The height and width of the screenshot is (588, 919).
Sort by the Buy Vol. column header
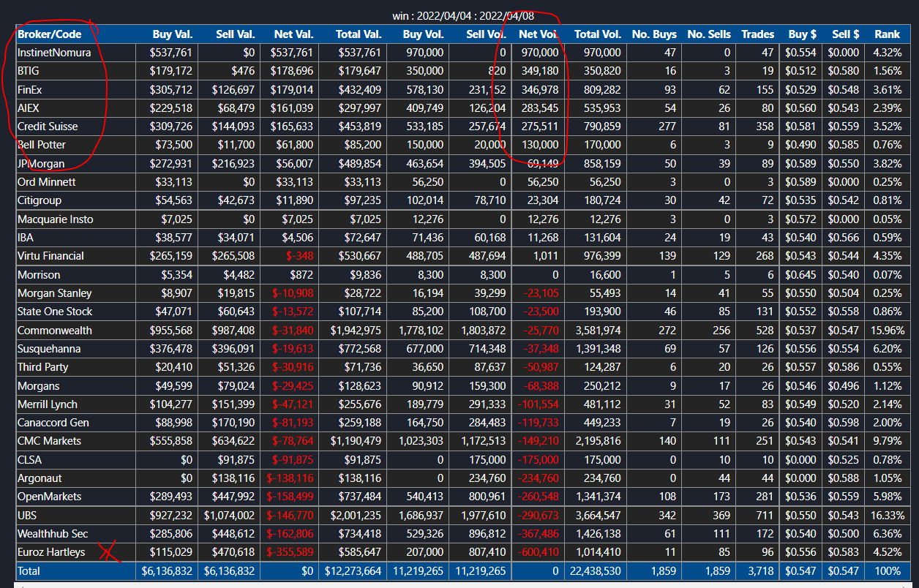423,34
